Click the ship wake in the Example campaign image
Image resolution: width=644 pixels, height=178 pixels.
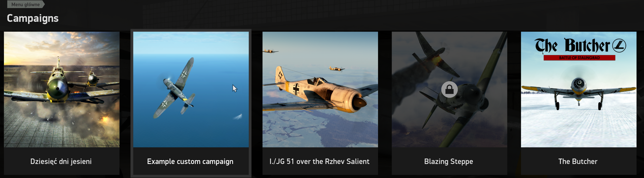[238, 117]
